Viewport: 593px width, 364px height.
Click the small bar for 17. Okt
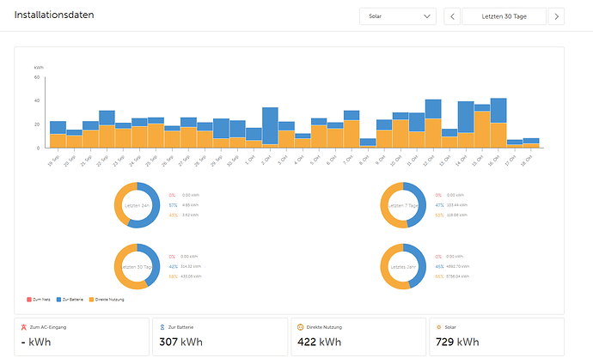tap(515, 144)
